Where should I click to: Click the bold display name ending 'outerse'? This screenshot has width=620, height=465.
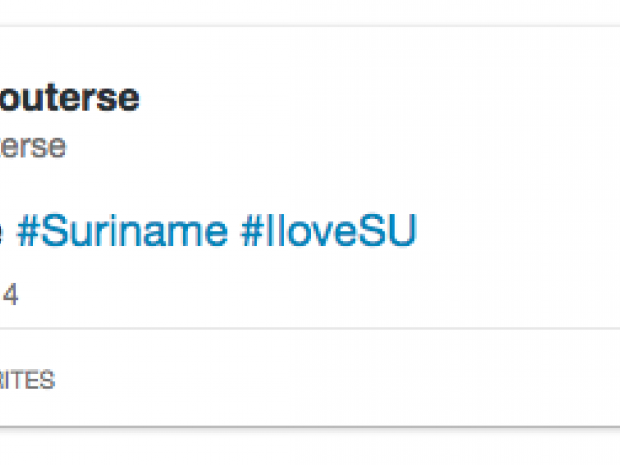[x=70, y=99]
